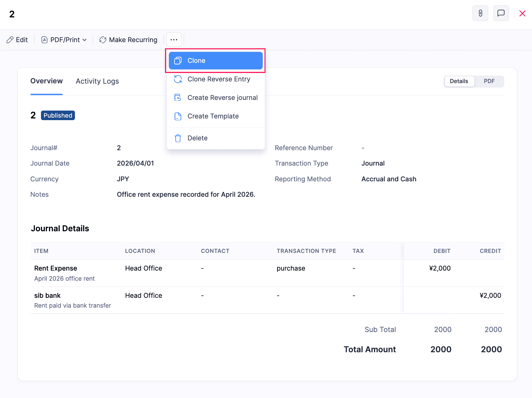Image resolution: width=532 pixels, height=398 pixels.
Task: Switch view to PDF
Action: 489,81
